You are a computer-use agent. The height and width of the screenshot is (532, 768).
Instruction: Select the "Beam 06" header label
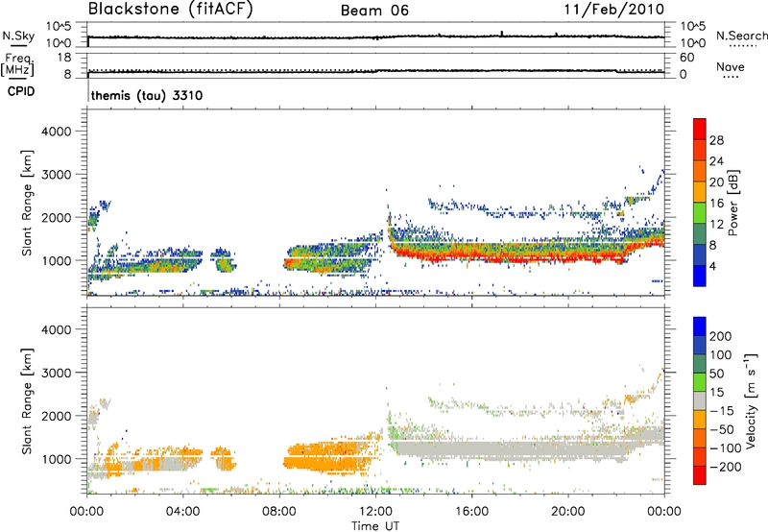[x=374, y=11]
